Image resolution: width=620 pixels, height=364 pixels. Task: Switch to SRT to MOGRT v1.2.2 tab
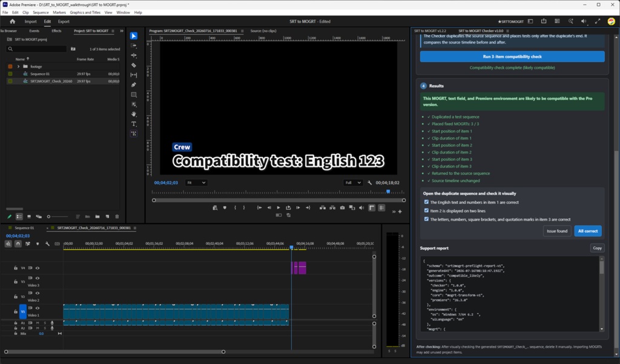tap(430, 31)
